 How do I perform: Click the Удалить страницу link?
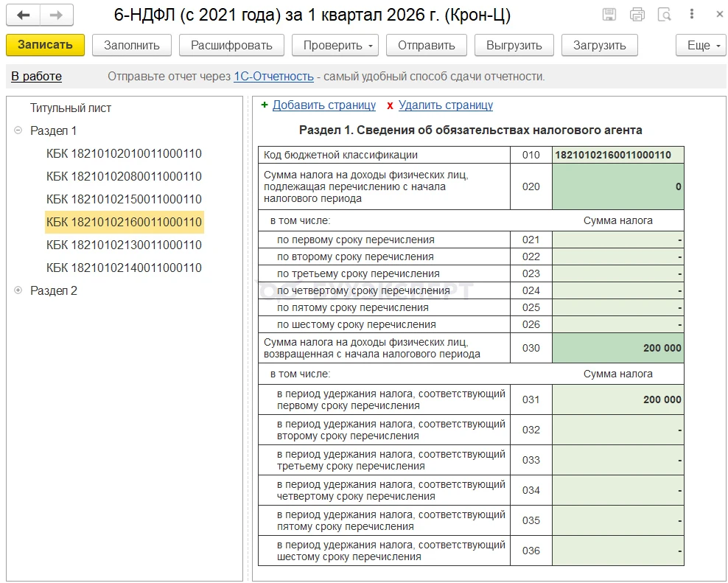[x=446, y=105]
